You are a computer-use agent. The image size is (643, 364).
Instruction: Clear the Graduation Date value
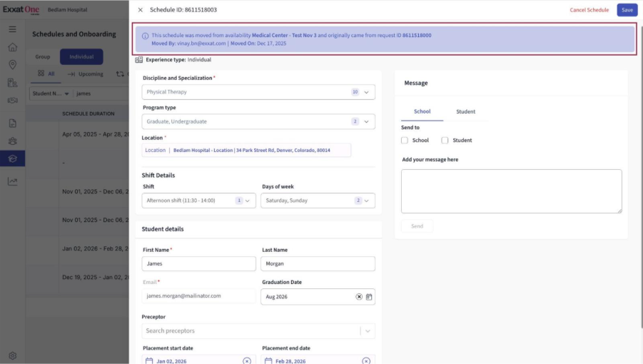tap(359, 297)
